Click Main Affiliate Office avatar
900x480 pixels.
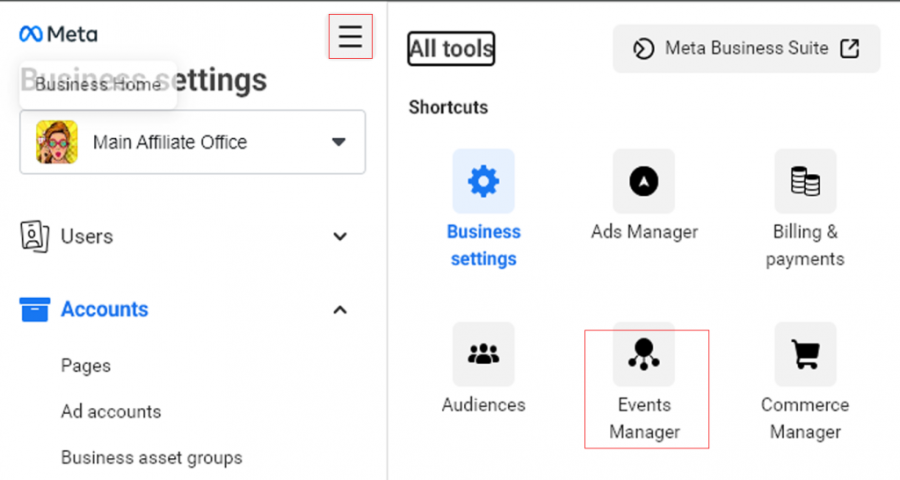pos(57,142)
